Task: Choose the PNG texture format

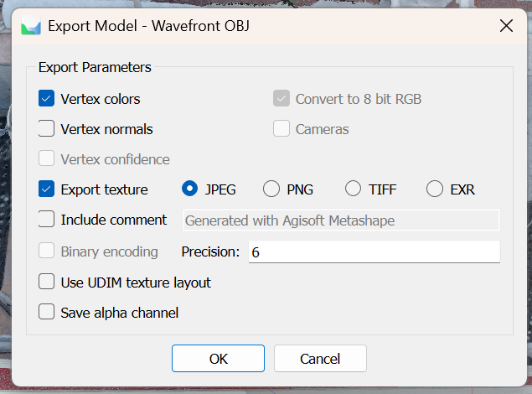Action: click(271, 189)
